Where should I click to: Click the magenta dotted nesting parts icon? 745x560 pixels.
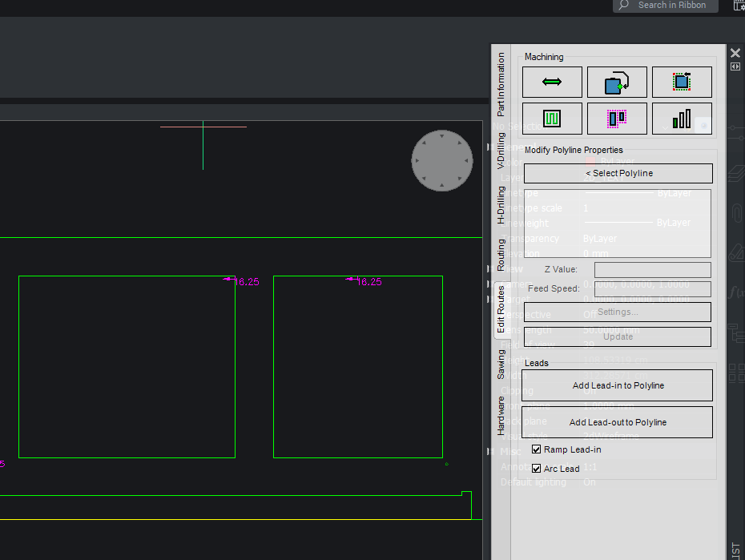click(617, 119)
